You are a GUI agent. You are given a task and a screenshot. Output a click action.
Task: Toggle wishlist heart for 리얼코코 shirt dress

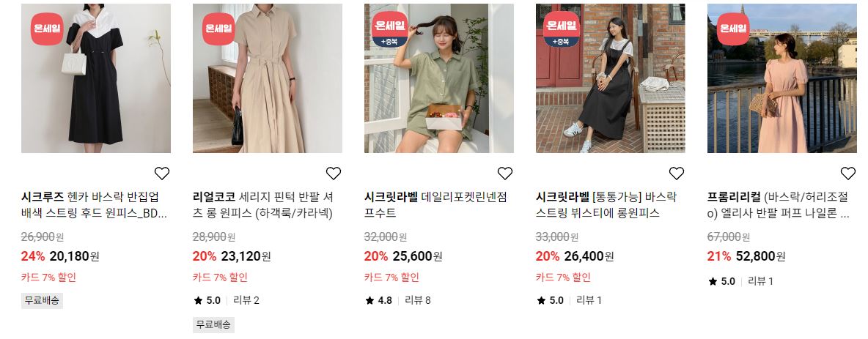[x=334, y=173]
